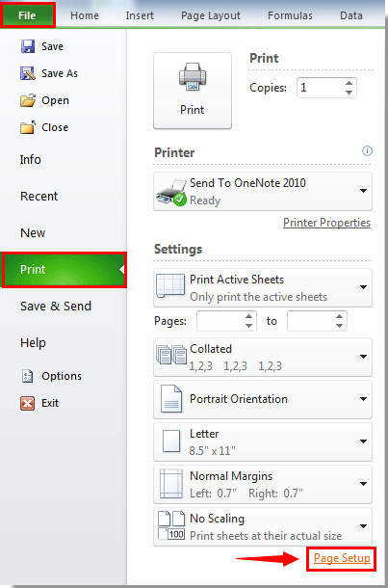Viewport: 388px width, 588px height.
Task: Select Save & Send in the File menu
Action: (x=56, y=306)
